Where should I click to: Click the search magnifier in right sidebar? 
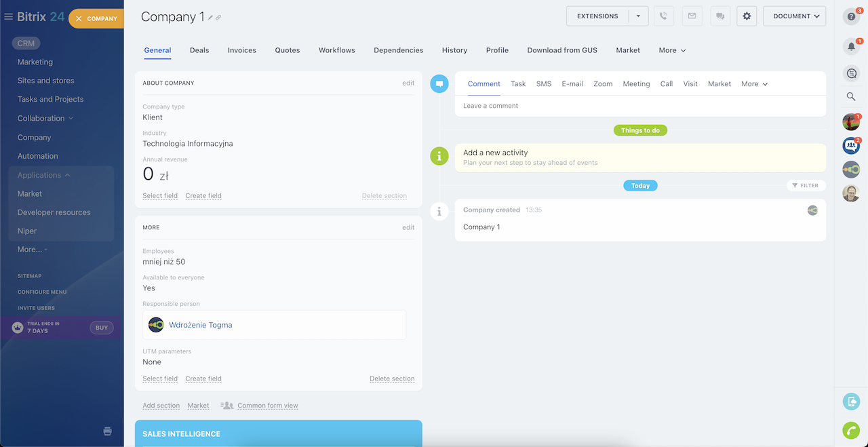click(x=851, y=97)
